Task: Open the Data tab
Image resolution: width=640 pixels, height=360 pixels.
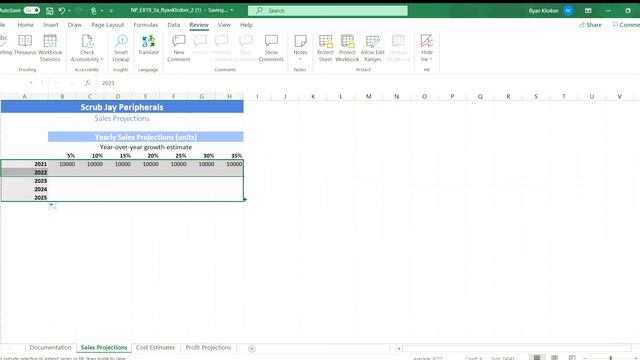Action: (x=173, y=25)
